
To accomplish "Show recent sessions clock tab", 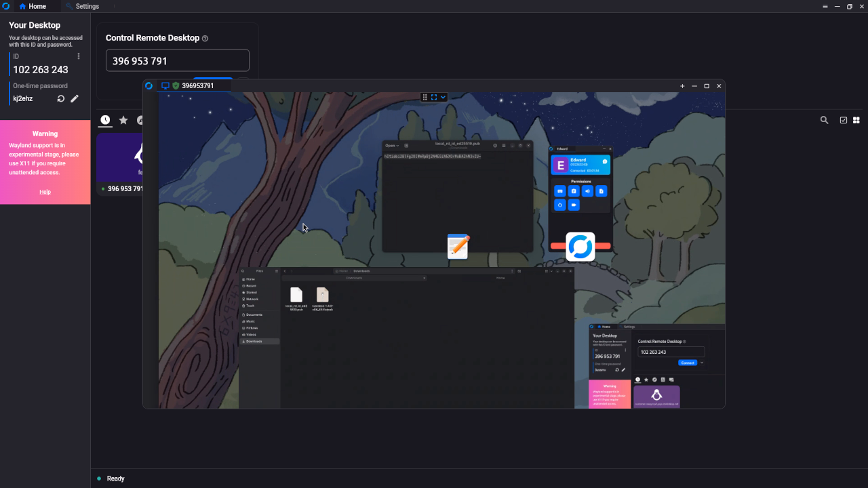I will pos(105,120).
